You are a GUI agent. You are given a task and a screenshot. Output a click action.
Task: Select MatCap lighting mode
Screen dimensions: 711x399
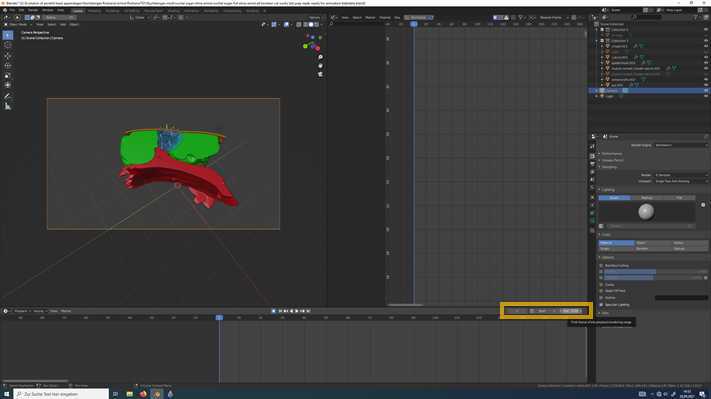click(x=647, y=198)
